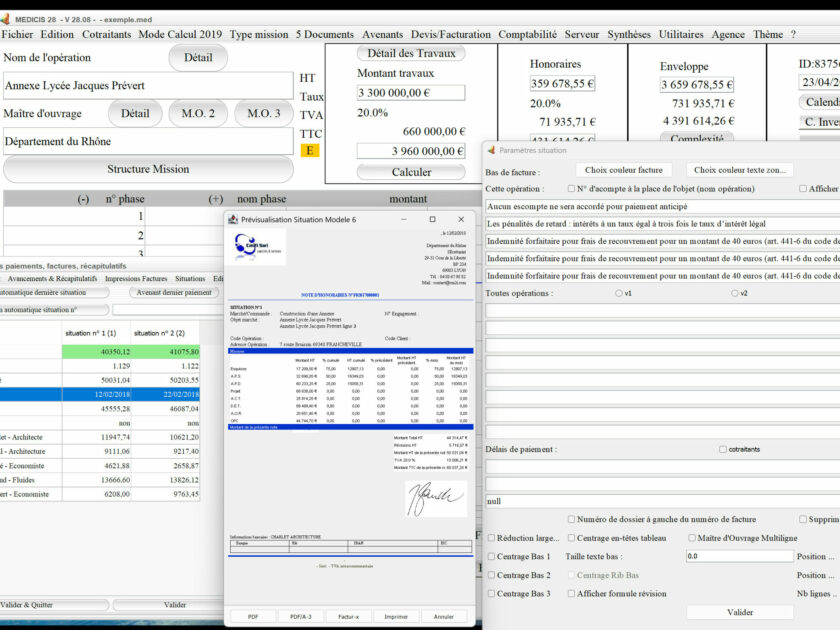Open the Comptabilité menu
Image resolution: width=840 pixels, height=630 pixels.
pos(527,34)
